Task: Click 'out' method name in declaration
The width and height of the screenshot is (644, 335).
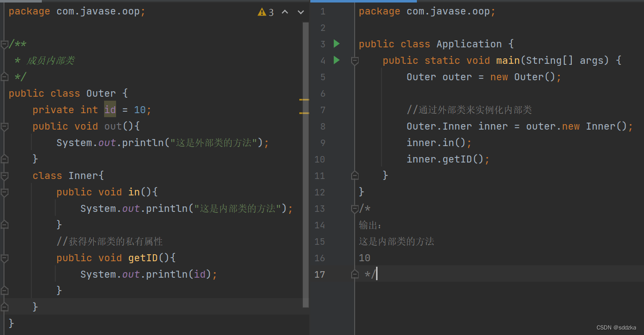Action: 113,126
